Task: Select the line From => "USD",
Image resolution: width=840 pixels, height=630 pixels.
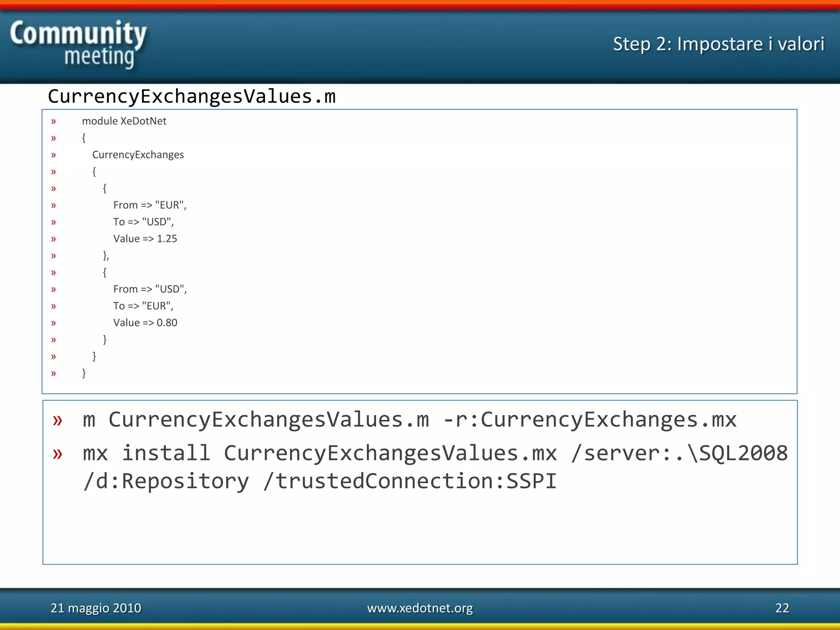Action: (150, 289)
